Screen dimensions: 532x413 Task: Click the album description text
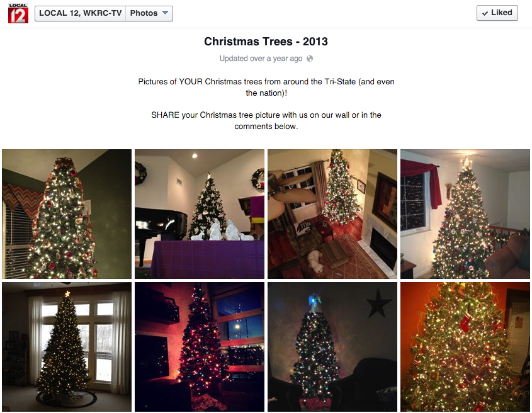pyautogui.click(x=266, y=104)
